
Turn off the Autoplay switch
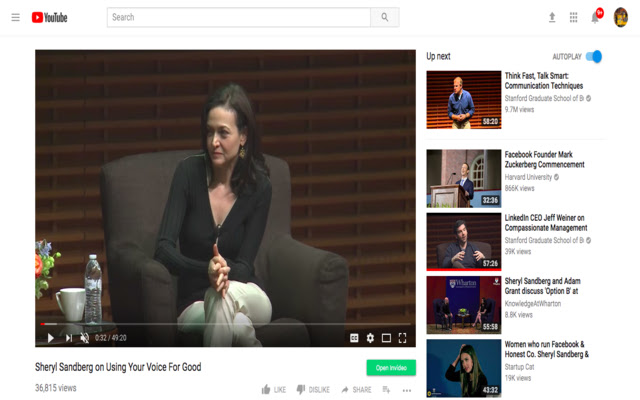coord(594,56)
